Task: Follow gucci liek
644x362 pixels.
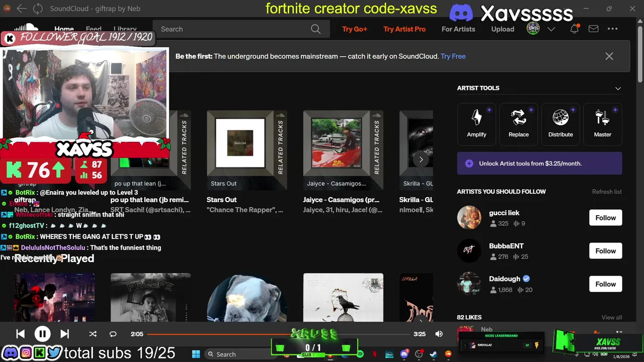Action: (605, 218)
